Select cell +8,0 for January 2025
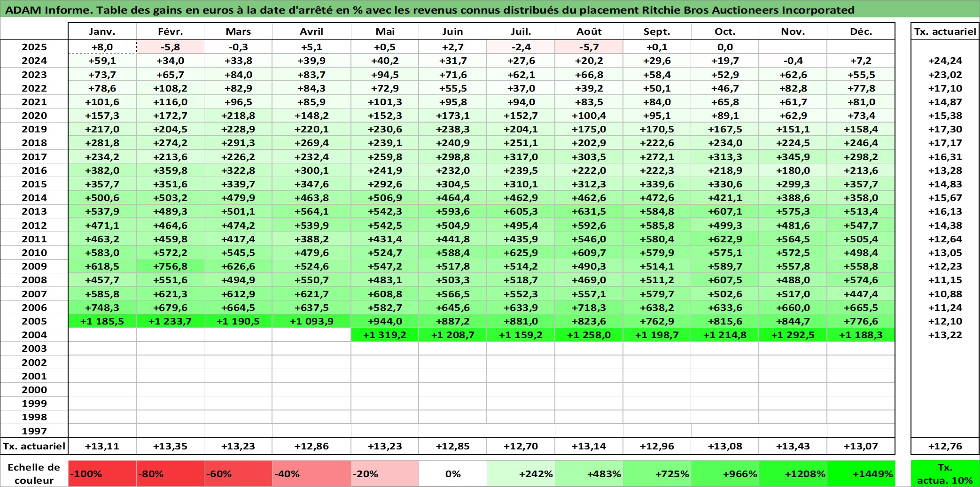The height and width of the screenshot is (487, 980). (x=102, y=47)
